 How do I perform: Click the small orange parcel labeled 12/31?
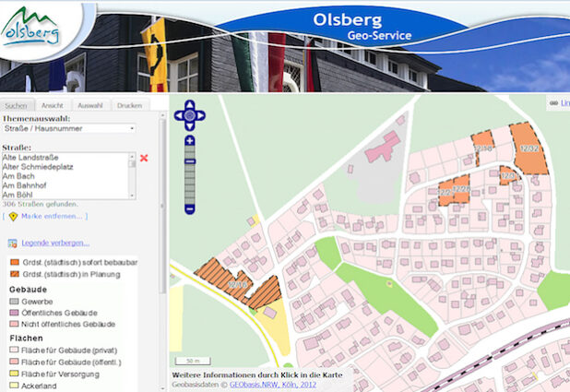pos(508,176)
